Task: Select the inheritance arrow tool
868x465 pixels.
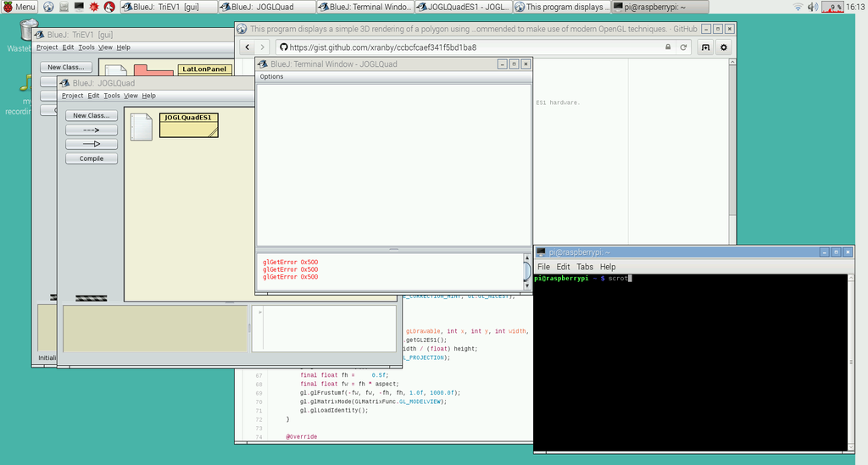Action: (92, 144)
